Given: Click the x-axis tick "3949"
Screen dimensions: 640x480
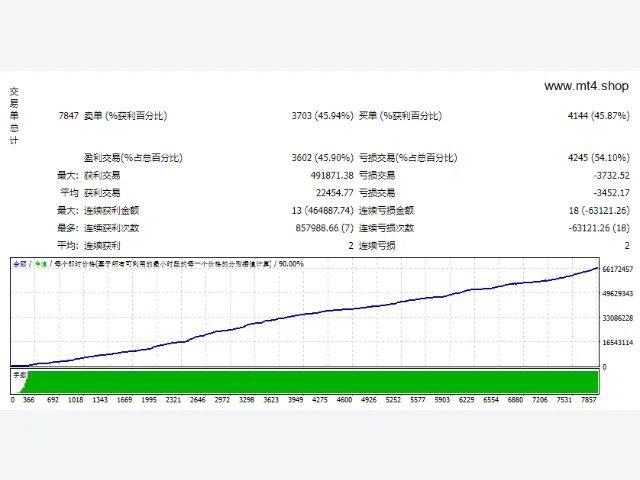Looking at the screenshot, I should [296, 400].
